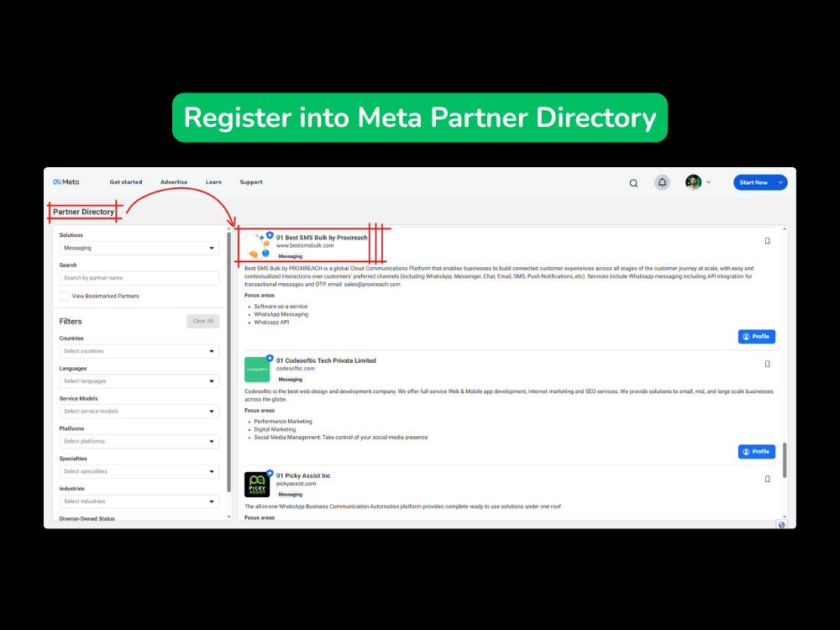Open the Advertise menu

(174, 182)
